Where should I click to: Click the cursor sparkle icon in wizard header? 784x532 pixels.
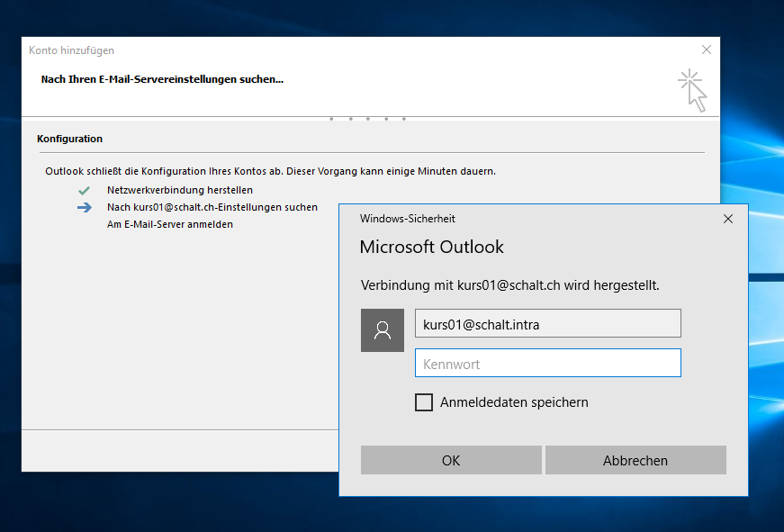692,90
